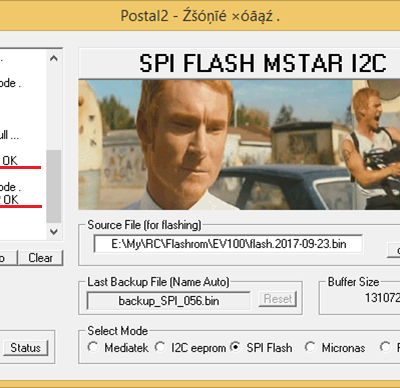Click the Status button
This screenshot has height=388, width=400.
point(25,348)
